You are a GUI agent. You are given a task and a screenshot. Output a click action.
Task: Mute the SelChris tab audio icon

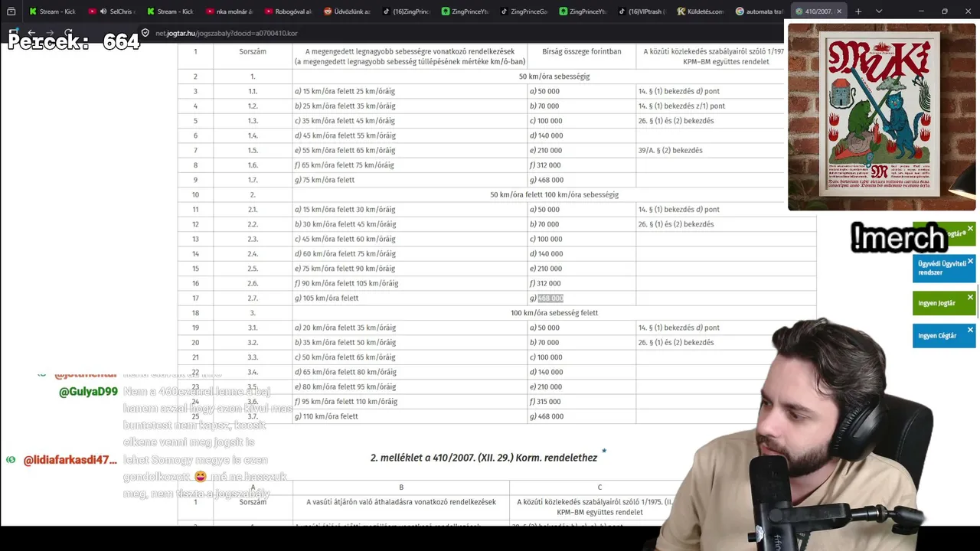click(103, 11)
